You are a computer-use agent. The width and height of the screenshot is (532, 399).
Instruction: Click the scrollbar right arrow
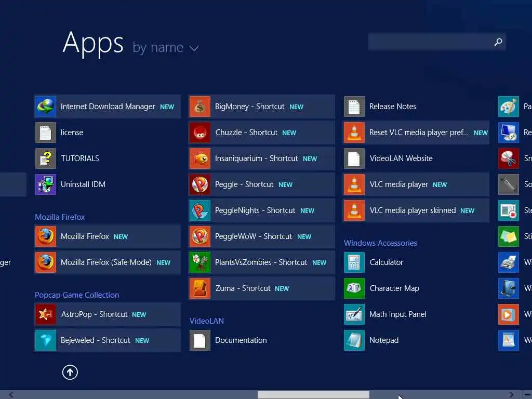point(512,395)
